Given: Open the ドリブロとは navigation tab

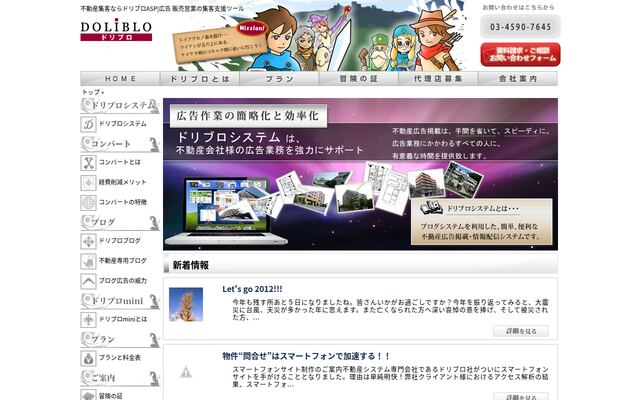Looking at the screenshot, I should (200, 79).
